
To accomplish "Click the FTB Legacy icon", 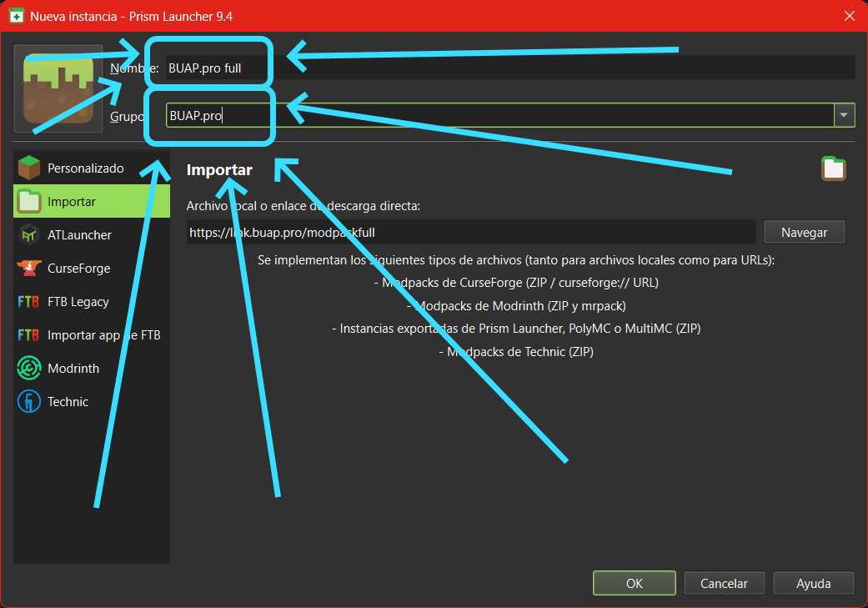I will click(x=29, y=302).
